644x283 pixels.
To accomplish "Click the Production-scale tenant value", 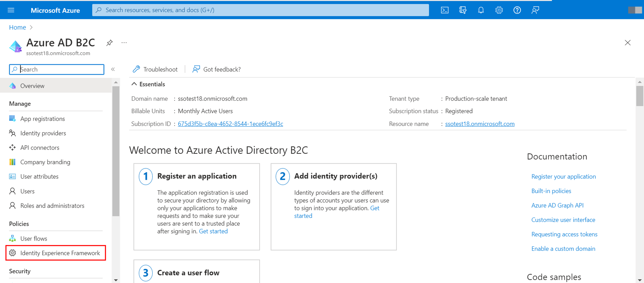I will coord(476,99).
